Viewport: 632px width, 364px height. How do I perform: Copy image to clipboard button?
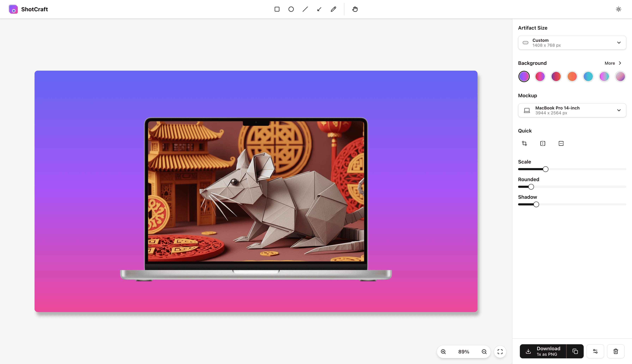tap(575, 351)
